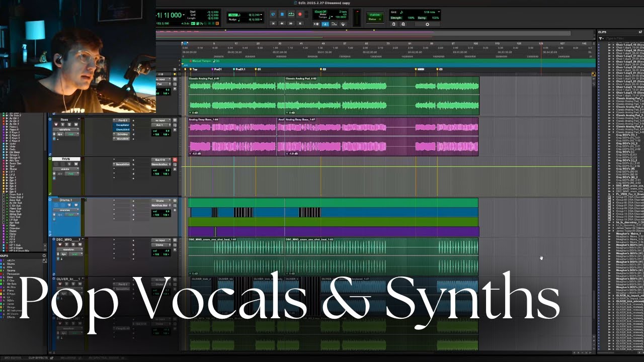644x362 pixels.
Task: Open the Decapitator insert on Bass
Action: pyautogui.click(x=122, y=125)
